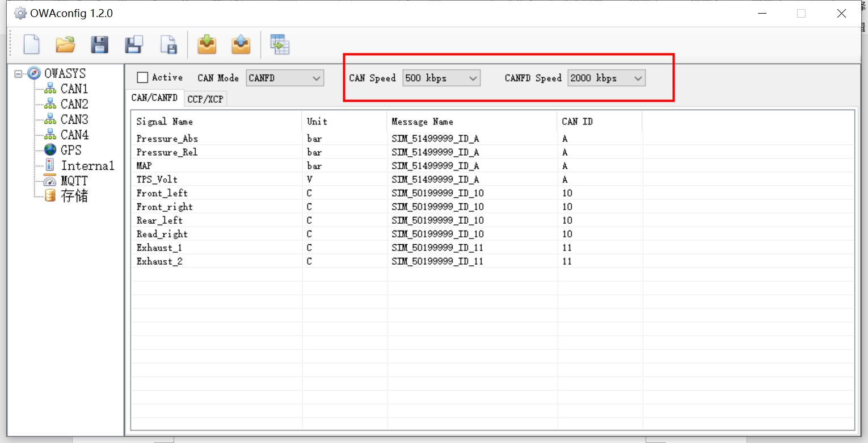Save with the single floppy disk icon
Image resolution: width=868 pixels, height=443 pixels.
click(100, 44)
